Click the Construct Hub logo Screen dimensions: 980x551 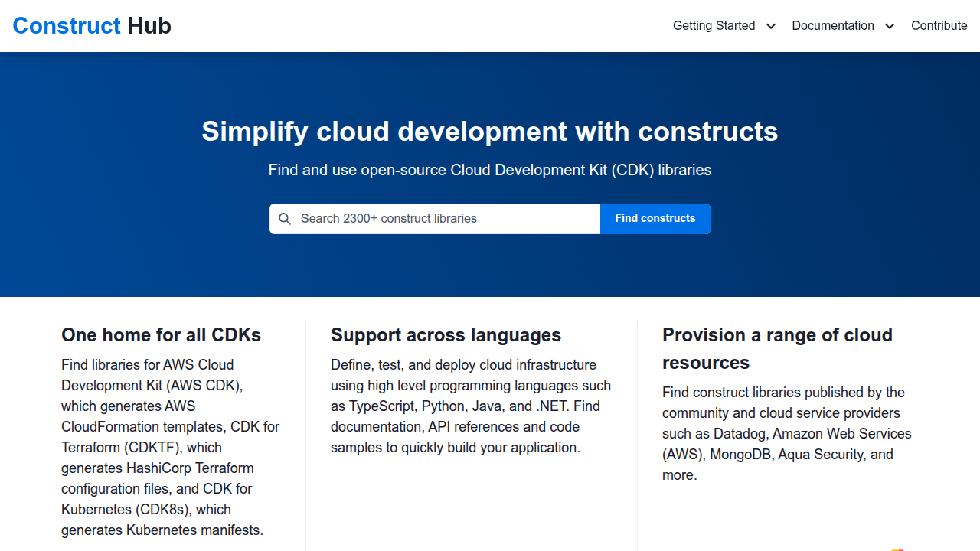click(x=92, y=26)
